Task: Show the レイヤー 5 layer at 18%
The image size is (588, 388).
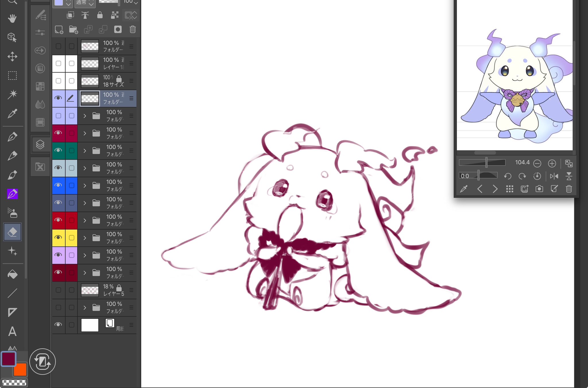Action: point(58,290)
